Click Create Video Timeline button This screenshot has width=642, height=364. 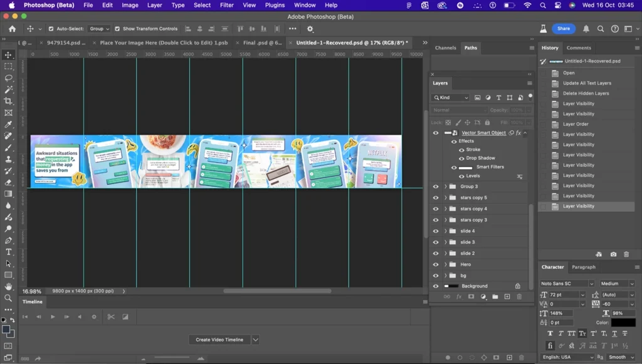tap(219, 340)
